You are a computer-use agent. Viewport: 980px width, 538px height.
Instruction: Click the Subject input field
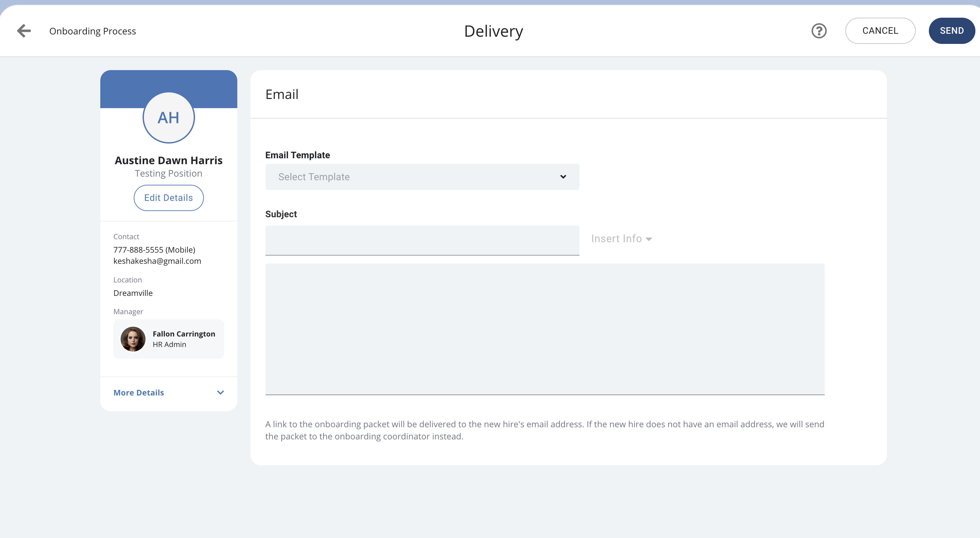click(422, 240)
